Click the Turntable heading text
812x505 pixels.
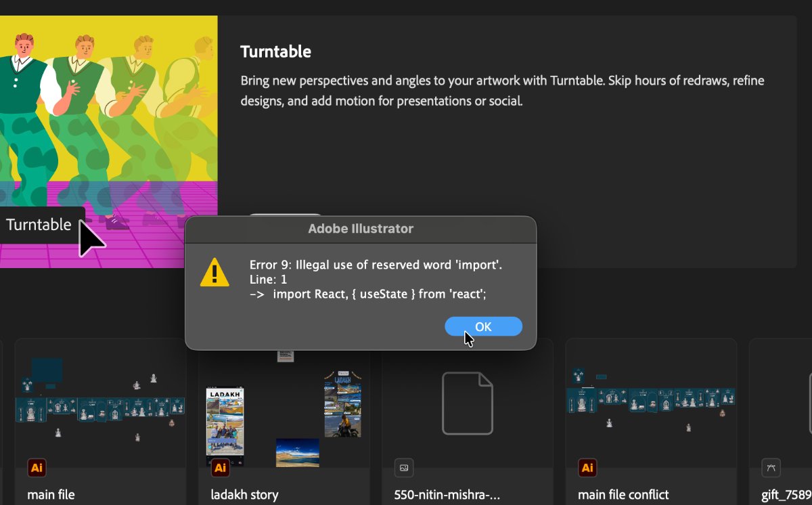(x=276, y=51)
